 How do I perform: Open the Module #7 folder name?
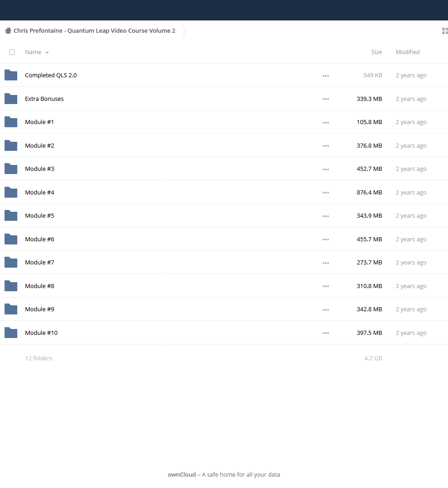[x=40, y=262]
